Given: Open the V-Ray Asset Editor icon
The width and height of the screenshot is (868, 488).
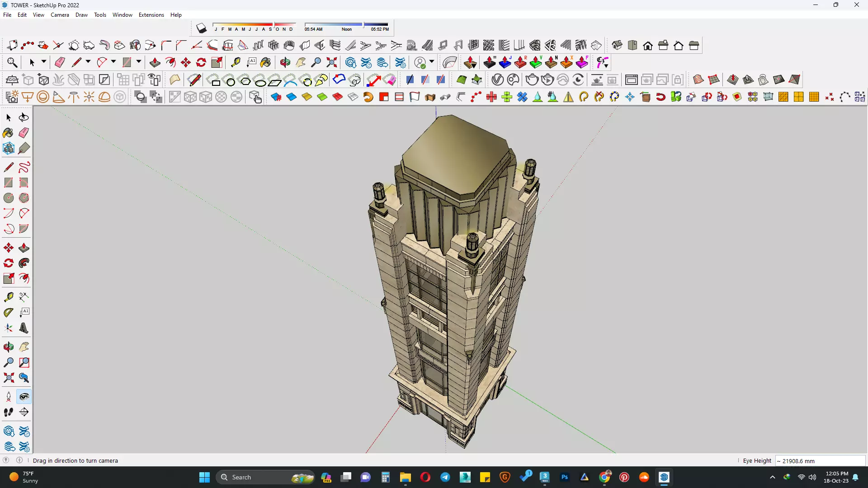Looking at the screenshot, I should (497, 80).
